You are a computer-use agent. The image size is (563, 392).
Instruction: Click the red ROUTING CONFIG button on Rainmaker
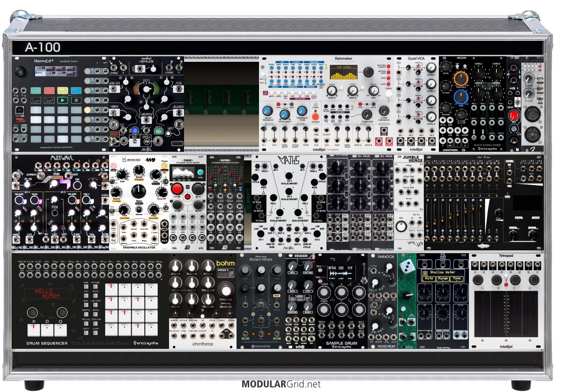pyautogui.click(x=389, y=66)
